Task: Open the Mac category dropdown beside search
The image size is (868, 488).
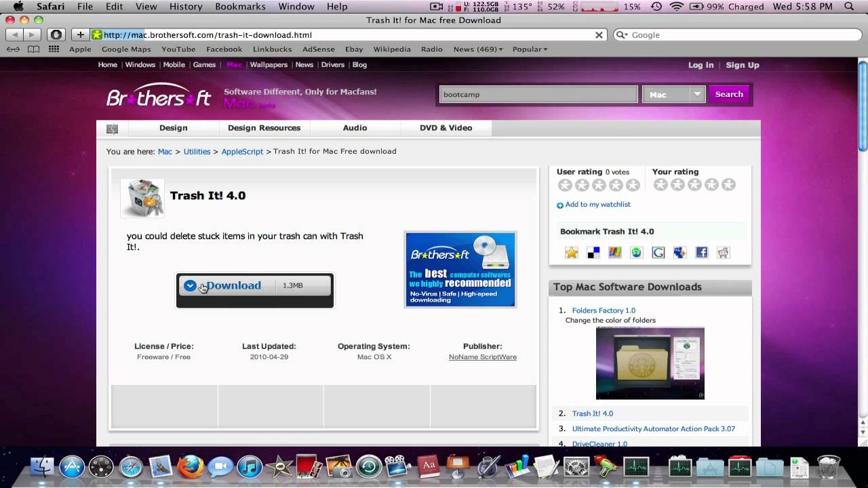Action: point(674,94)
